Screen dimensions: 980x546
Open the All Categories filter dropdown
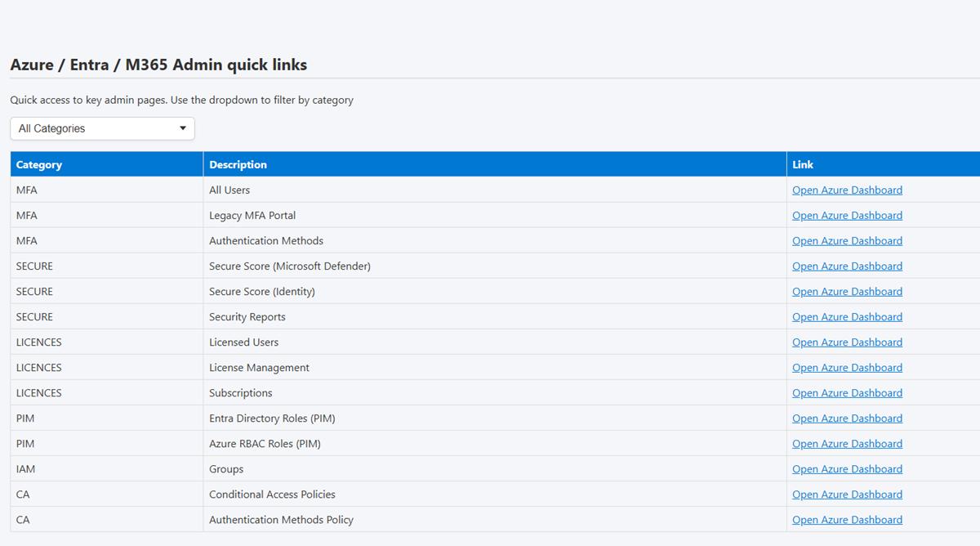coord(102,128)
